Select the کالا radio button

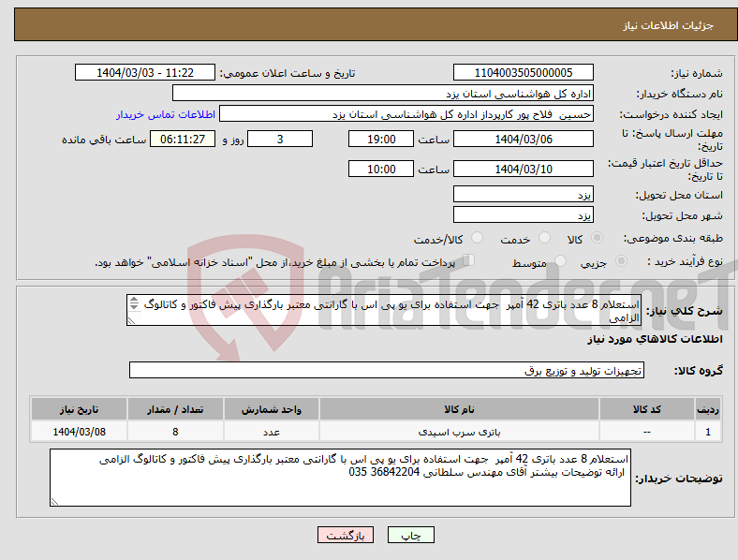(597, 238)
